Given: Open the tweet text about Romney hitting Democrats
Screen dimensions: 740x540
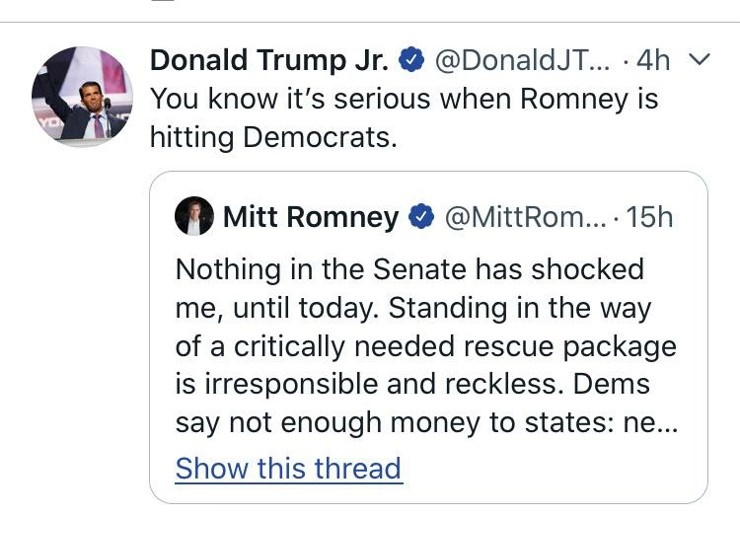Looking at the screenshot, I should coord(404,118).
